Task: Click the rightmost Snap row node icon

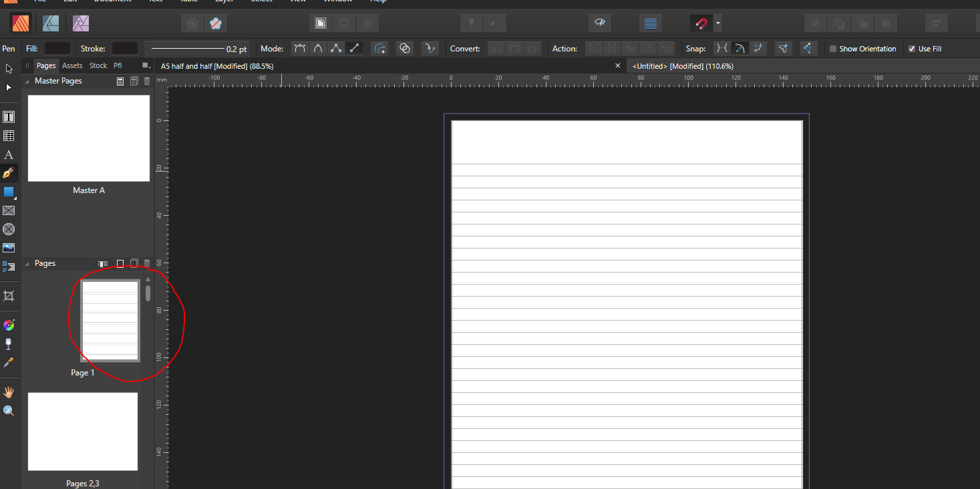Action: (x=808, y=49)
